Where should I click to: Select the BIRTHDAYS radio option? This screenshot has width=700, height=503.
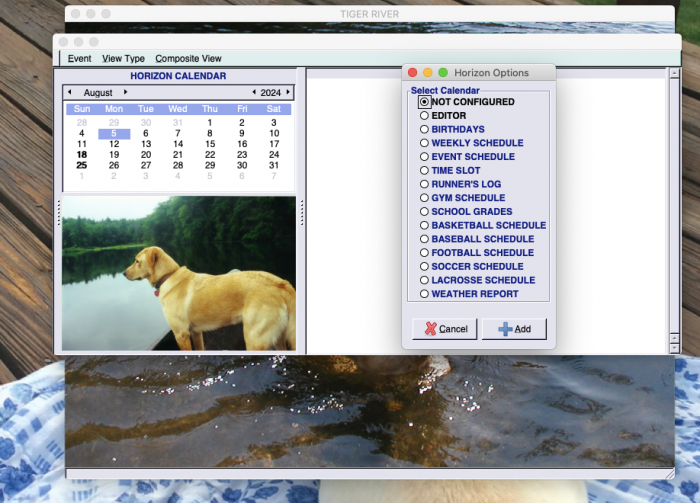point(425,129)
